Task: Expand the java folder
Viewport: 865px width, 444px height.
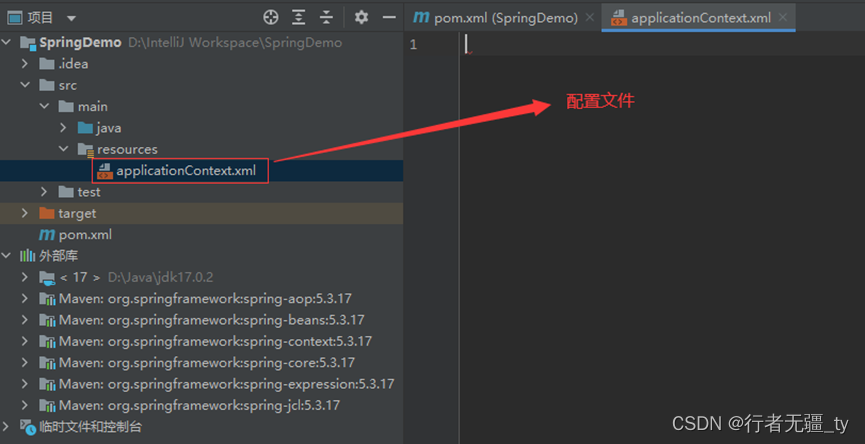Action: pyautogui.click(x=63, y=128)
